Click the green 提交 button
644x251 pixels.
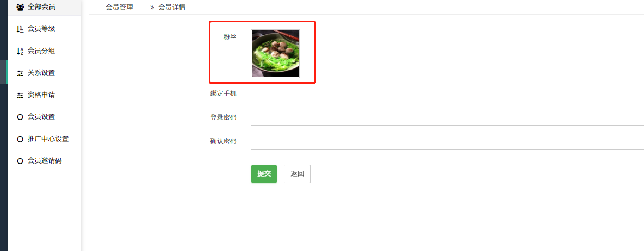click(x=264, y=174)
